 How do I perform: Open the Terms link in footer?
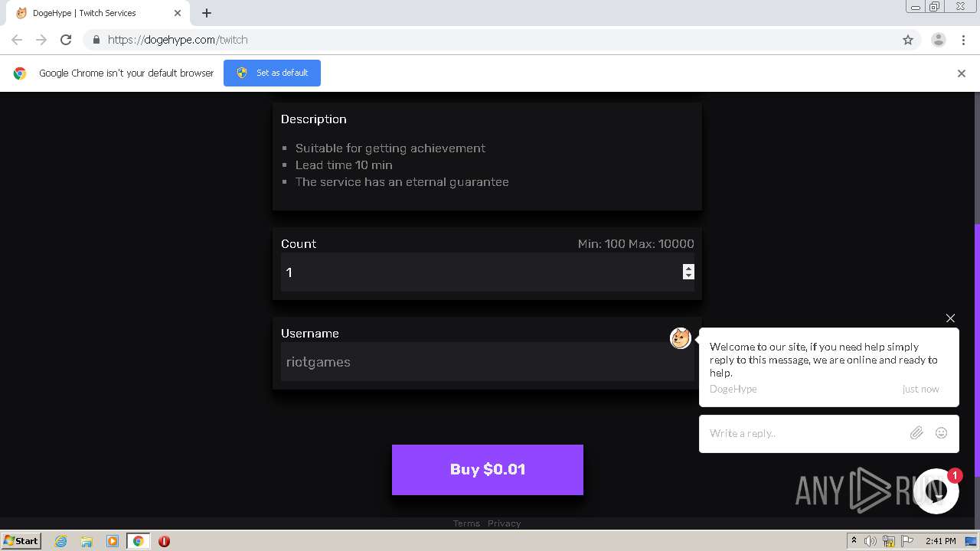point(466,523)
